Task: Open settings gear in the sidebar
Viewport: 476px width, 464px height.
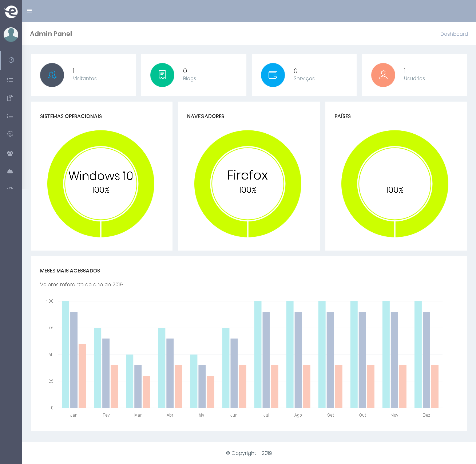Action: [10, 134]
